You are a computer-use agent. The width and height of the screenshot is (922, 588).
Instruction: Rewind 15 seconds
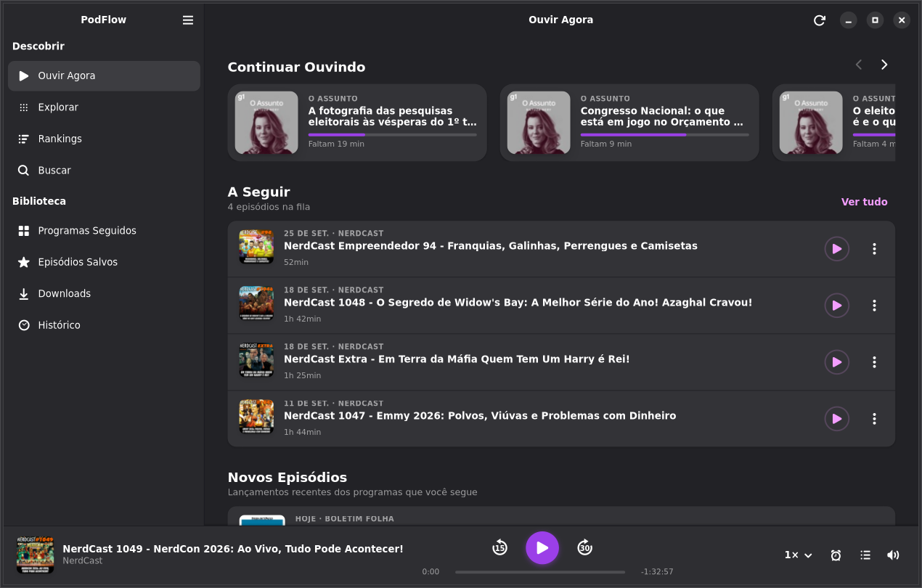click(499, 548)
